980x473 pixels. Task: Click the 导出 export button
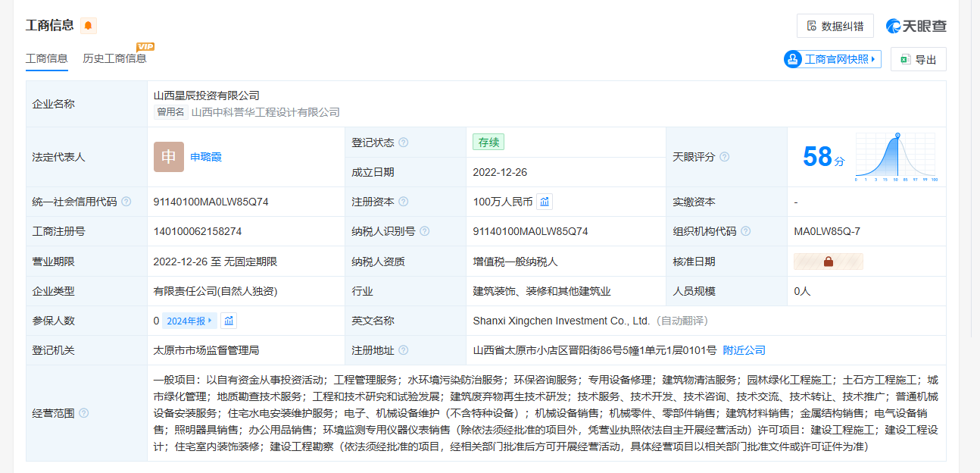pos(918,60)
